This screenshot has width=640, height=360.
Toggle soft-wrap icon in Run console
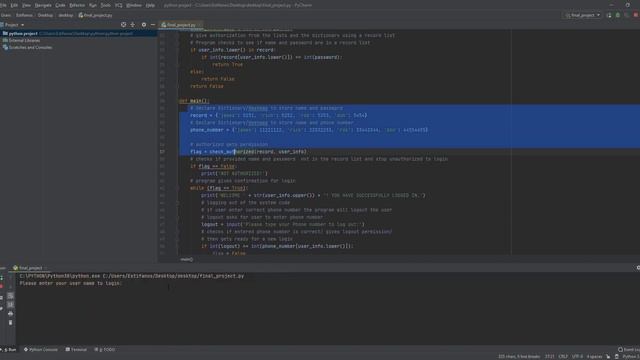pyautogui.click(x=11, y=296)
